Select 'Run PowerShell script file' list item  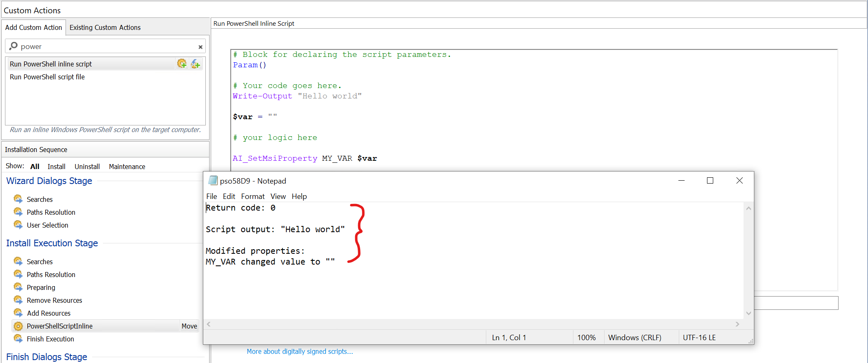point(47,77)
